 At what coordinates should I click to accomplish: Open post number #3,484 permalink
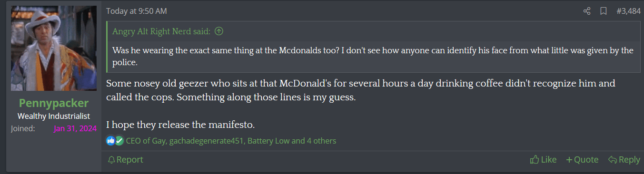[x=628, y=11]
